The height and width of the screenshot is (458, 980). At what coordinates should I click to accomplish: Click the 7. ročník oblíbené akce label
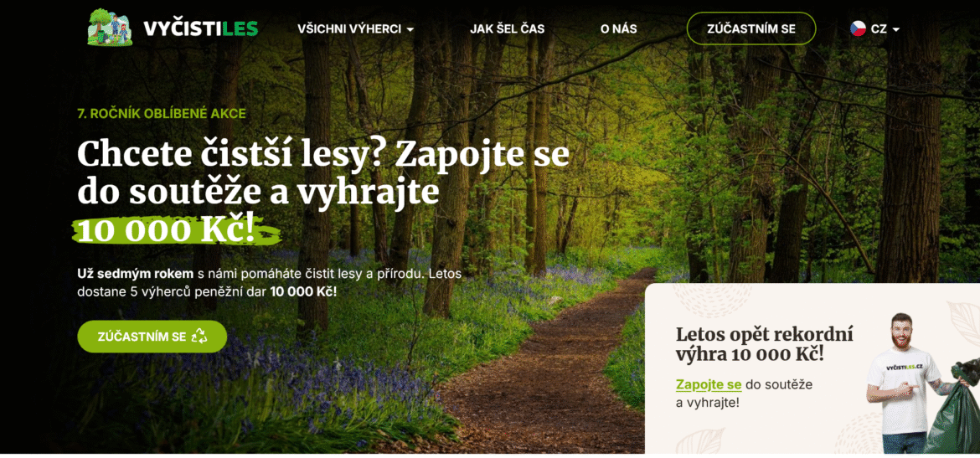tap(162, 114)
